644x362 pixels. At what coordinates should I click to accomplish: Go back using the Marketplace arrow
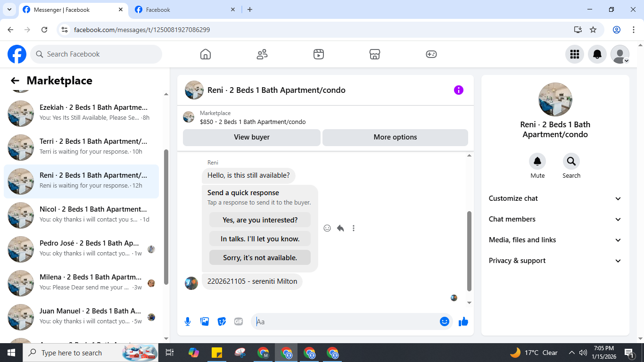15,81
